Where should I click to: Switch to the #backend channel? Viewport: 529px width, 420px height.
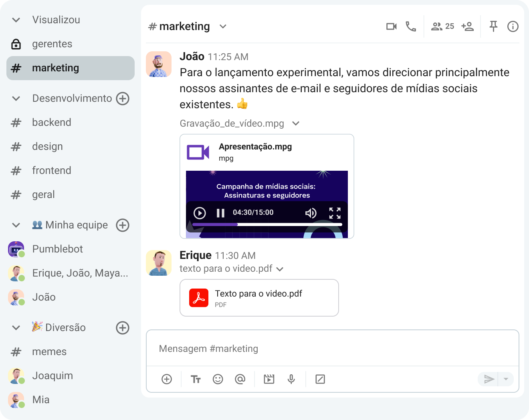pyautogui.click(x=52, y=122)
